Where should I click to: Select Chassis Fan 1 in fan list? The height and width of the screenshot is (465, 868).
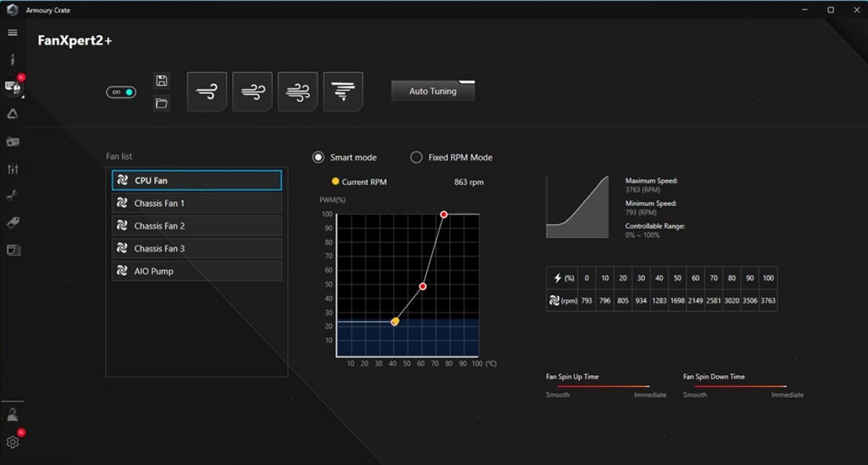coord(197,203)
